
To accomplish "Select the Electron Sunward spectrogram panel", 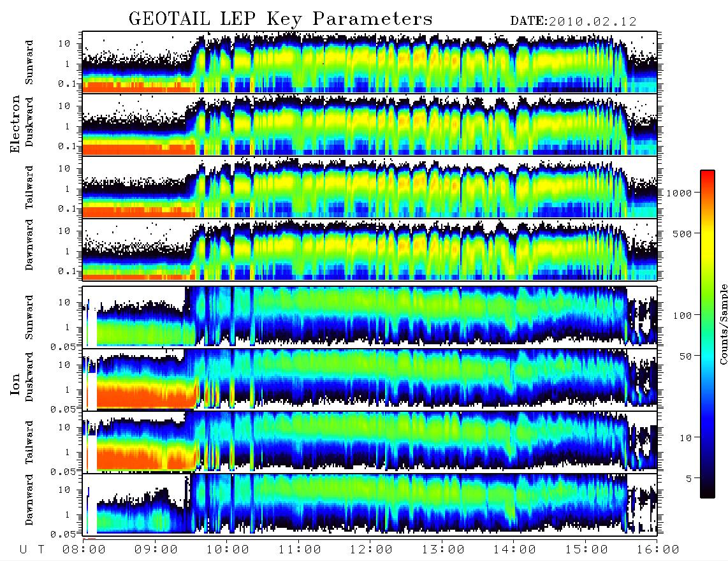I will point(370,62).
